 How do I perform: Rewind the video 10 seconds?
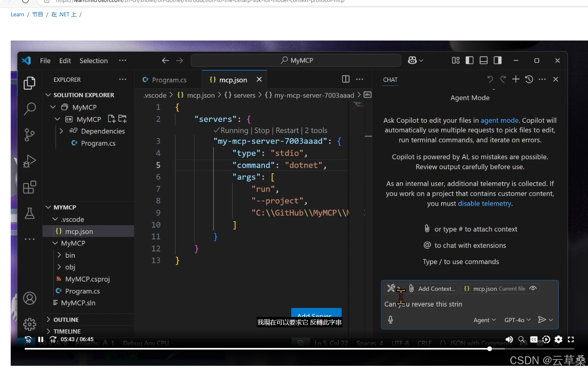(x=28, y=340)
